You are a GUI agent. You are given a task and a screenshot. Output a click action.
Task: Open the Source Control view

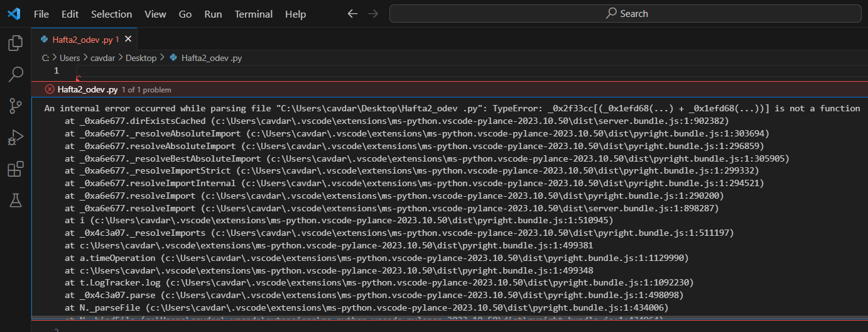[15, 106]
